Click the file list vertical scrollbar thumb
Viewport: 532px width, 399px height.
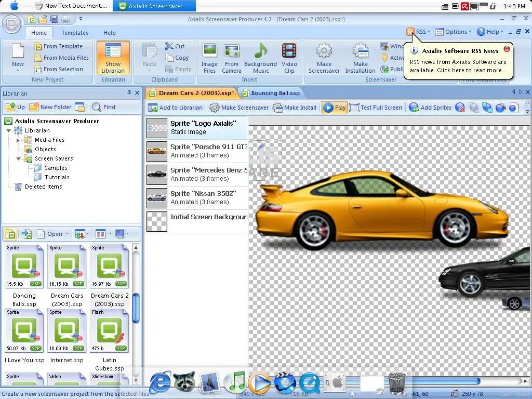point(136,308)
